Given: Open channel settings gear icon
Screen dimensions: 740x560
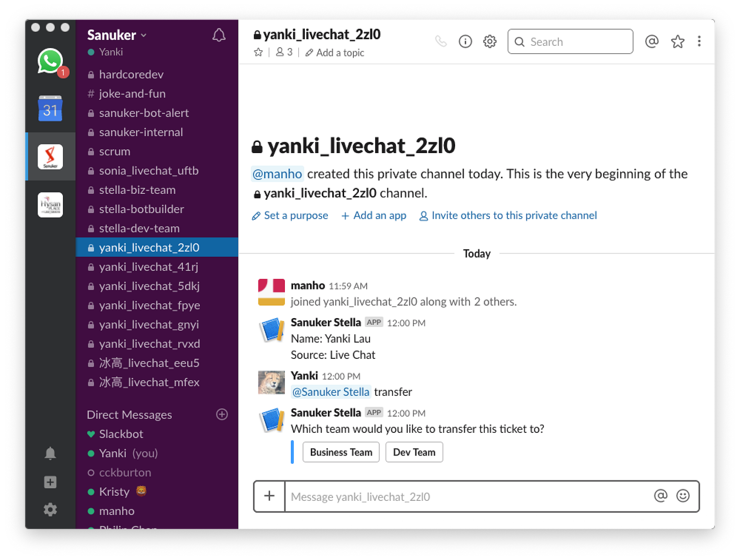Looking at the screenshot, I should [490, 42].
